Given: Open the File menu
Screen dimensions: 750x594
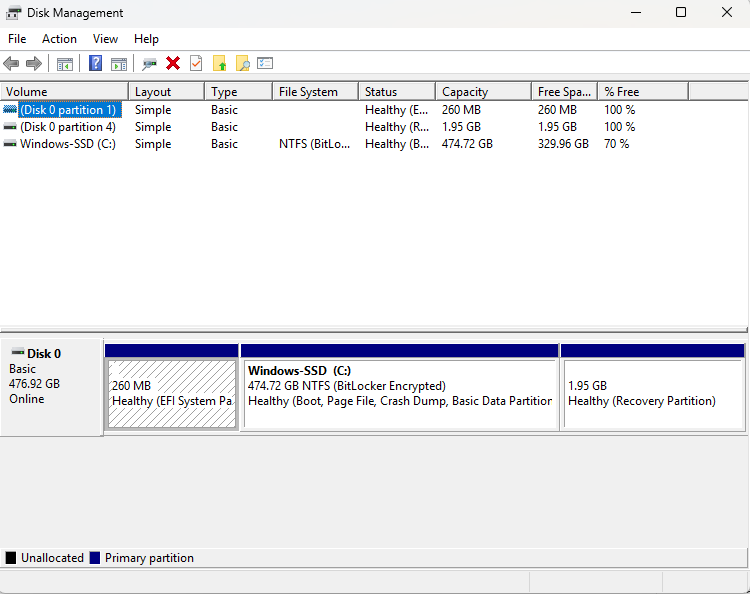Looking at the screenshot, I should tap(17, 39).
